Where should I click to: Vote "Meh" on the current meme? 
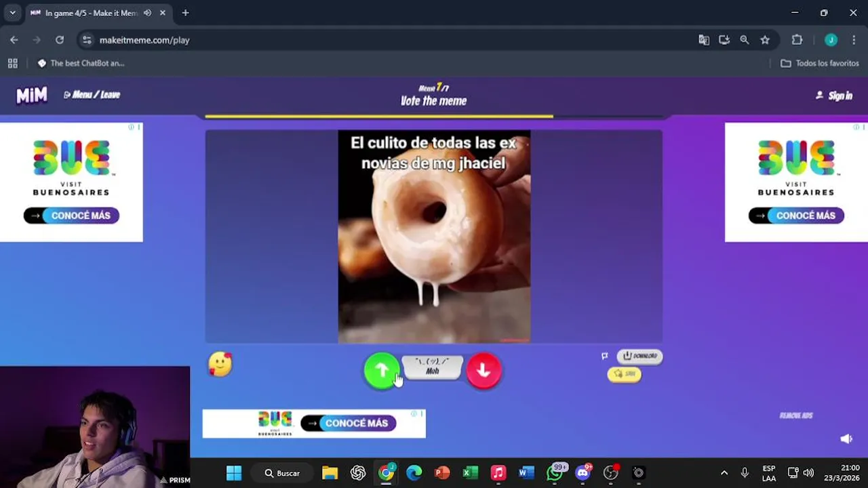[x=433, y=367]
